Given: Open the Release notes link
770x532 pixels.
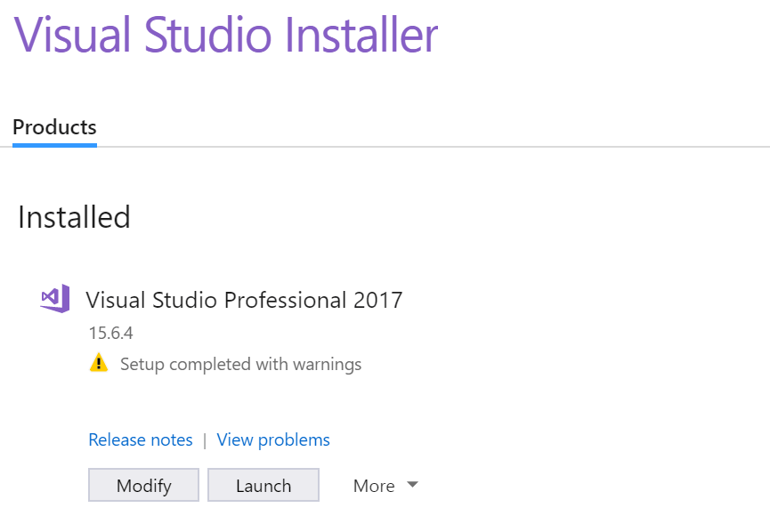Looking at the screenshot, I should (141, 439).
